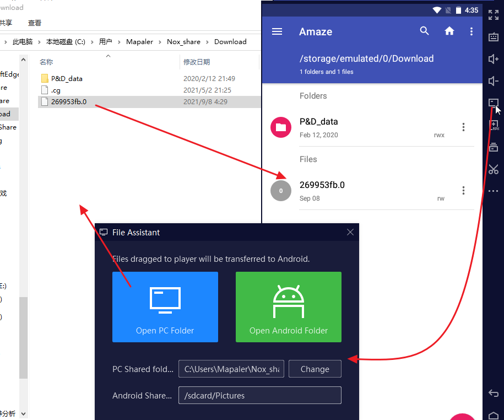The width and height of the screenshot is (504, 420).
Task: Sort files by 修改日期 column header
Action: 197,62
